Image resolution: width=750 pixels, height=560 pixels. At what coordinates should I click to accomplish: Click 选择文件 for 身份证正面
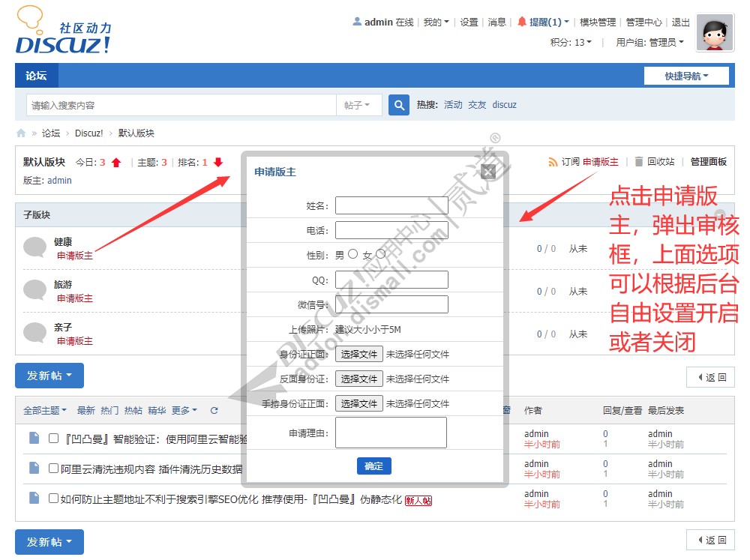(358, 354)
